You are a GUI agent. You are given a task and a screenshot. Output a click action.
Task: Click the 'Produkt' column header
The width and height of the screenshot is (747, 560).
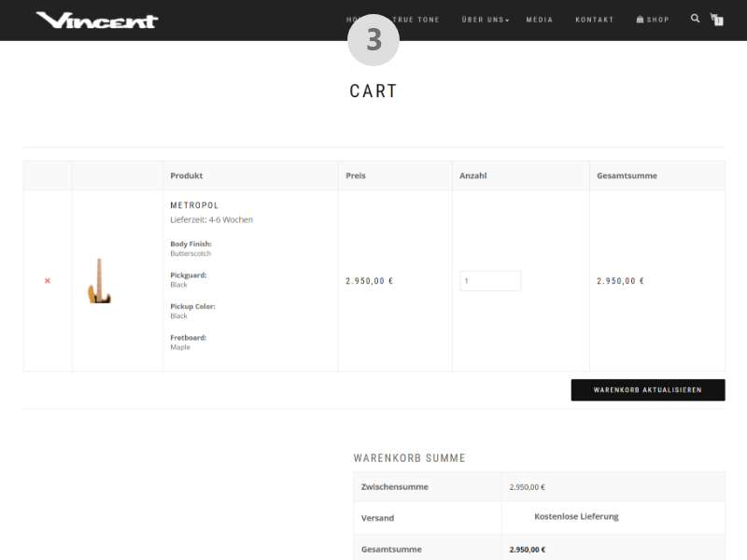[x=186, y=175]
